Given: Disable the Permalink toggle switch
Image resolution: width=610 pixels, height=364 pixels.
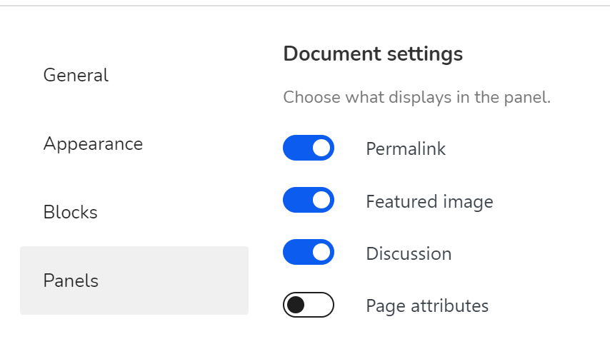Looking at the screenshot, I should [x=309, y=148].
